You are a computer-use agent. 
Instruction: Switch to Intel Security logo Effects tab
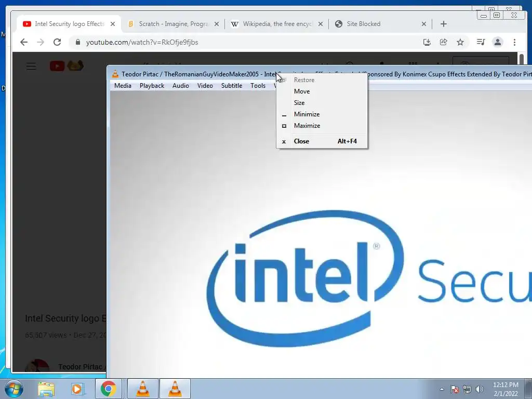[x=69, y=24]
